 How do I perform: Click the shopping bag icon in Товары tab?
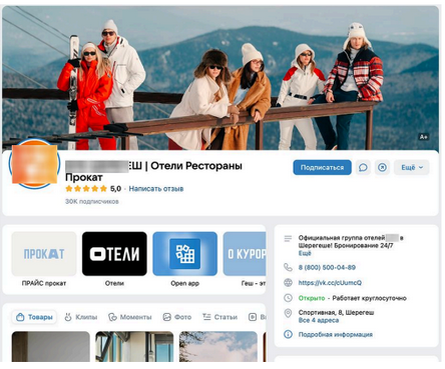click(20, 317)
